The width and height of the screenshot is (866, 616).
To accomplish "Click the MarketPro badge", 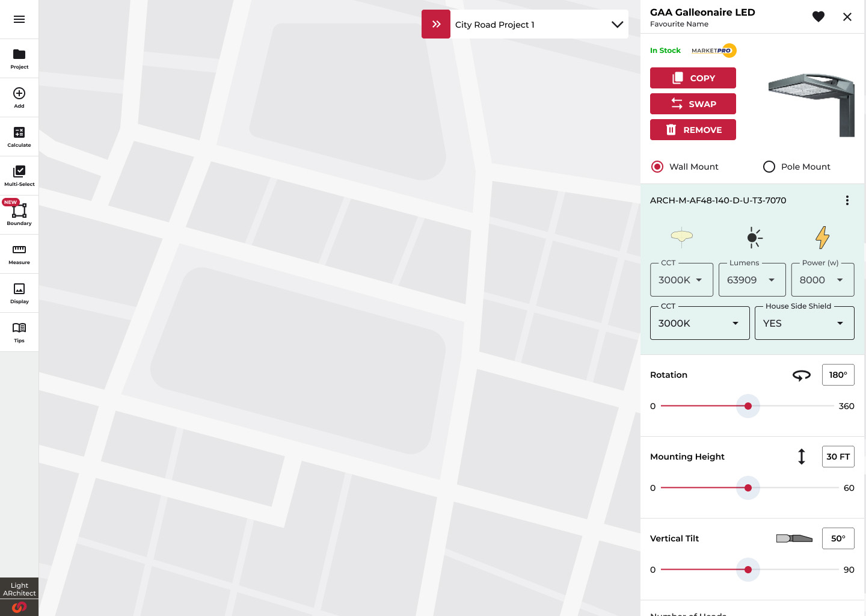I will coord(714,51).
